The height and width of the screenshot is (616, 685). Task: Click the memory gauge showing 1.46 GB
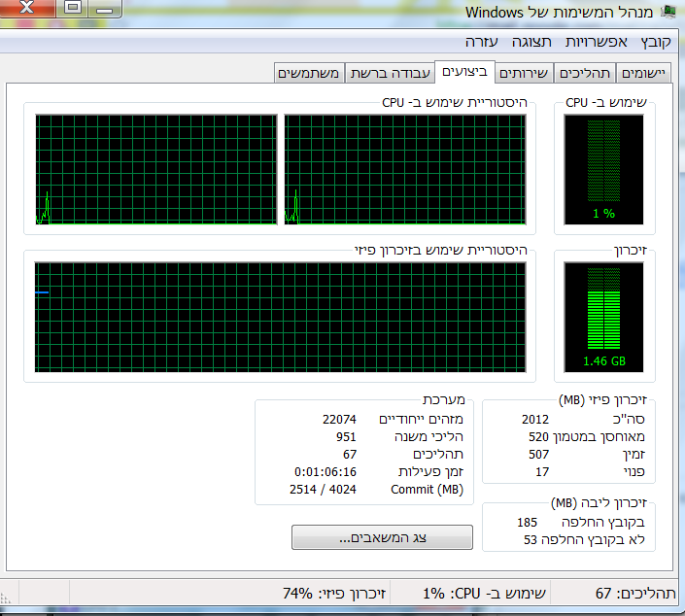603,319
